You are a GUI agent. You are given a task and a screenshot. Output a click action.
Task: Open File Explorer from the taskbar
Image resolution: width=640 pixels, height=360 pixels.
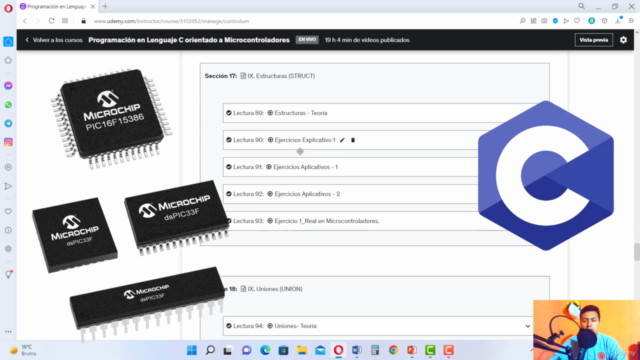click(302, 350)
